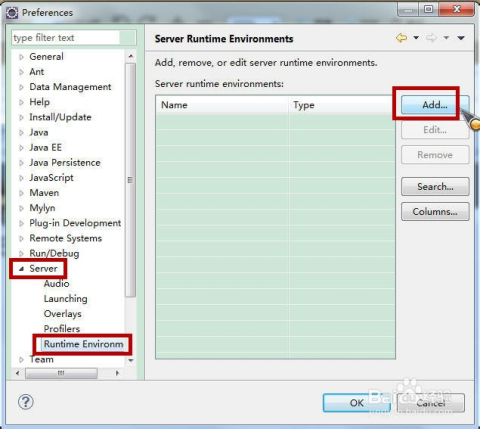Click the Eclipse Preferences window icon
480x429 pixels.
12,13
